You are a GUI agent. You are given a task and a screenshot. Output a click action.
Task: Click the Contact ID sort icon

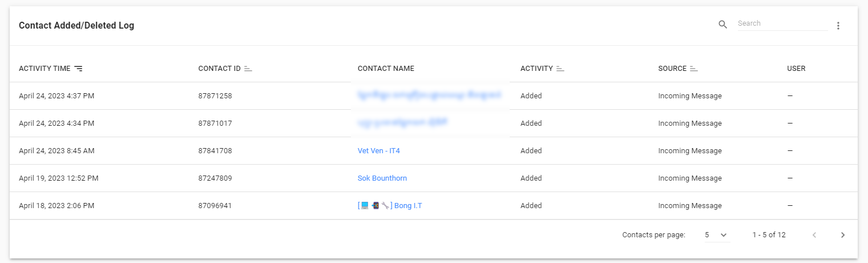[248, 69]
